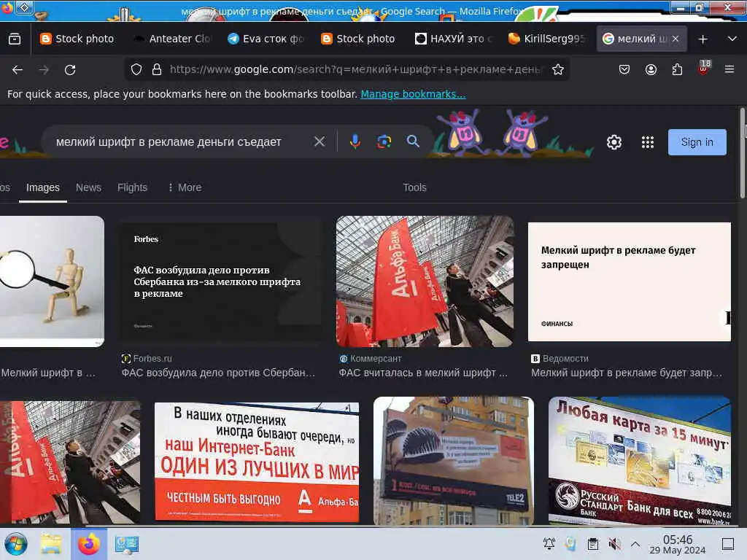Viewport: 747px width, 560px height.
Task: Open search Tools
Action: (414, 187)
